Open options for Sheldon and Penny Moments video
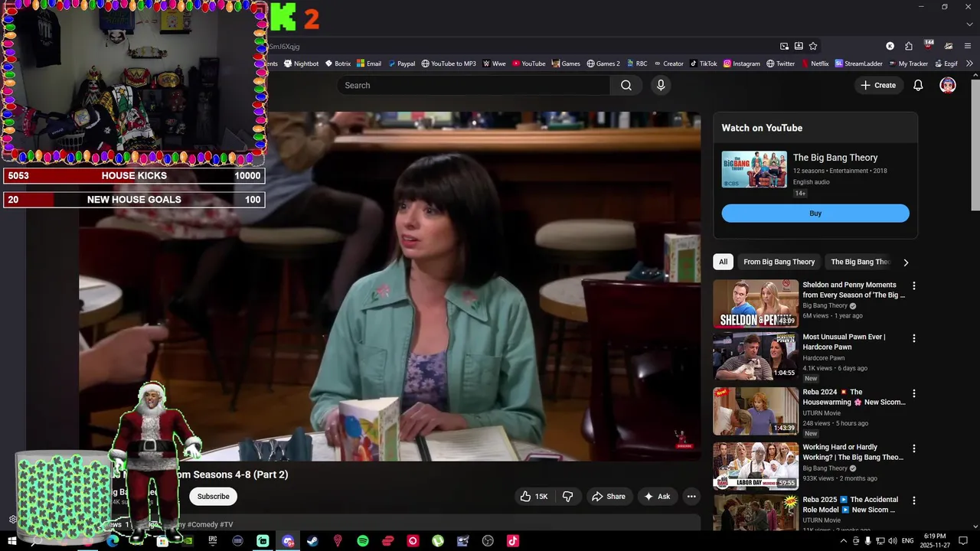 click(x=913, y=286)
